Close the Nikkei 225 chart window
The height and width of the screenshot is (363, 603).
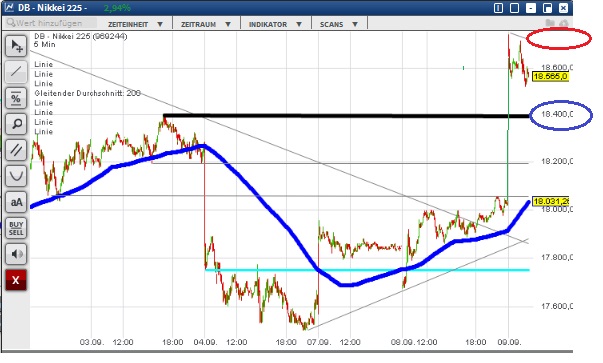563,8
